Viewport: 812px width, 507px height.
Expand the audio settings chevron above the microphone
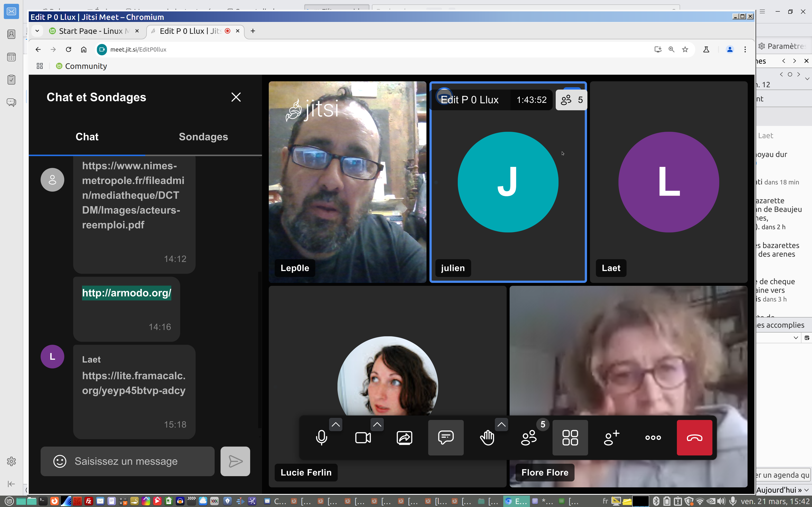[x=336, y=425]
